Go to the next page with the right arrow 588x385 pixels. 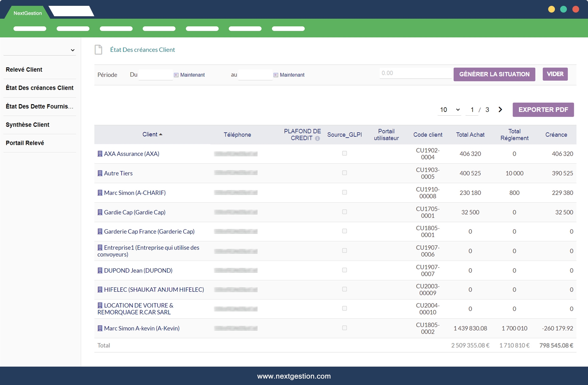point(500,109)
